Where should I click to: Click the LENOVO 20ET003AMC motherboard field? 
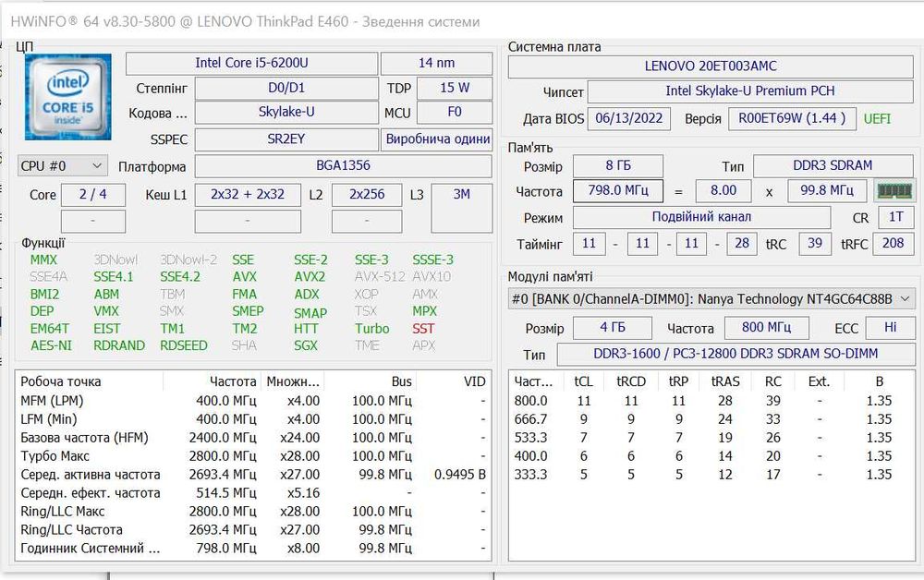(x=711, y=66)
